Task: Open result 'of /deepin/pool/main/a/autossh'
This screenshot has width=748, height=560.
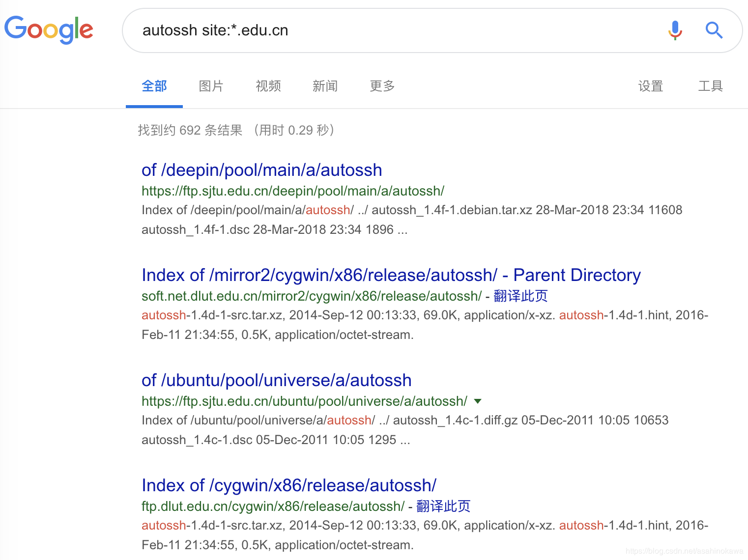Action: coord(262,170)
